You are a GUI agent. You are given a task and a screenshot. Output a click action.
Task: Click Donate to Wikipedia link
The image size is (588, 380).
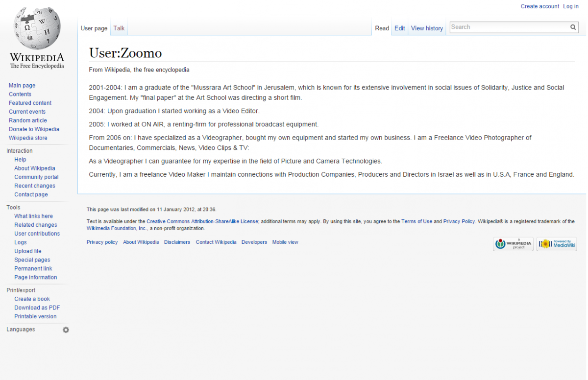34,129
